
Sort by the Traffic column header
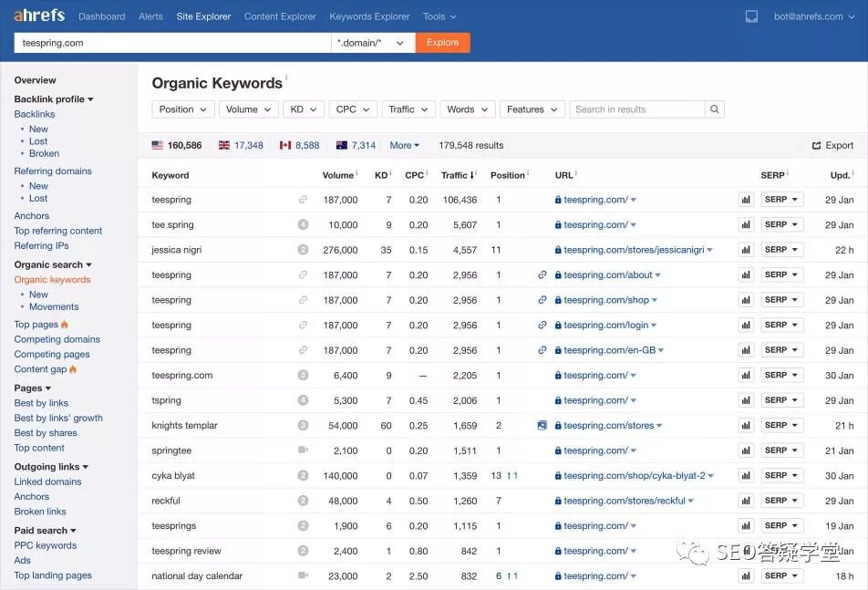[x=458, y=175]
